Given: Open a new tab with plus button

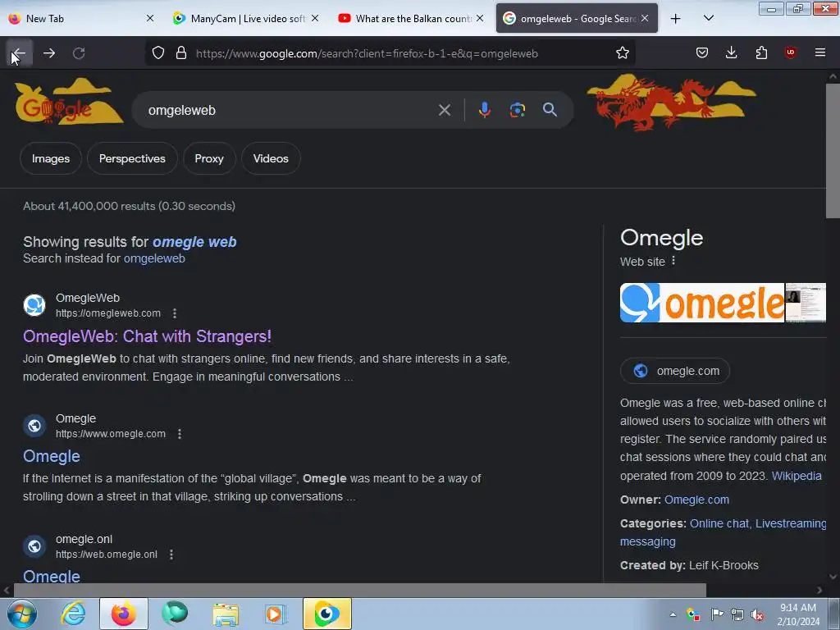Looking at the screenshot, I should [676, 19].
